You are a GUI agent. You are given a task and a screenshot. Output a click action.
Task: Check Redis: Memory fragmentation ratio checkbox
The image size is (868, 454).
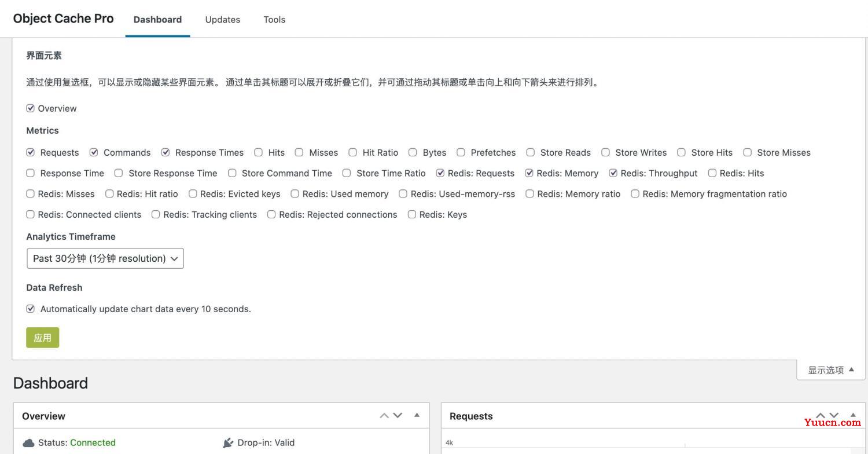pos(635,194)
